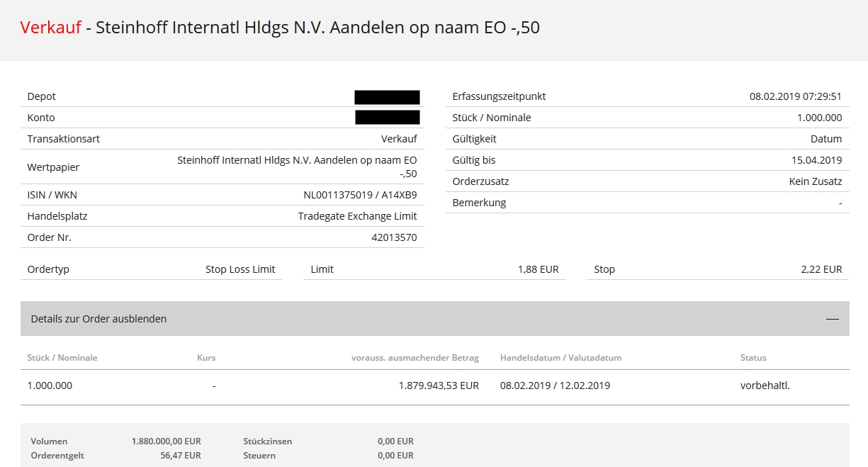Click the Bemerkung label

coord(479,203)
